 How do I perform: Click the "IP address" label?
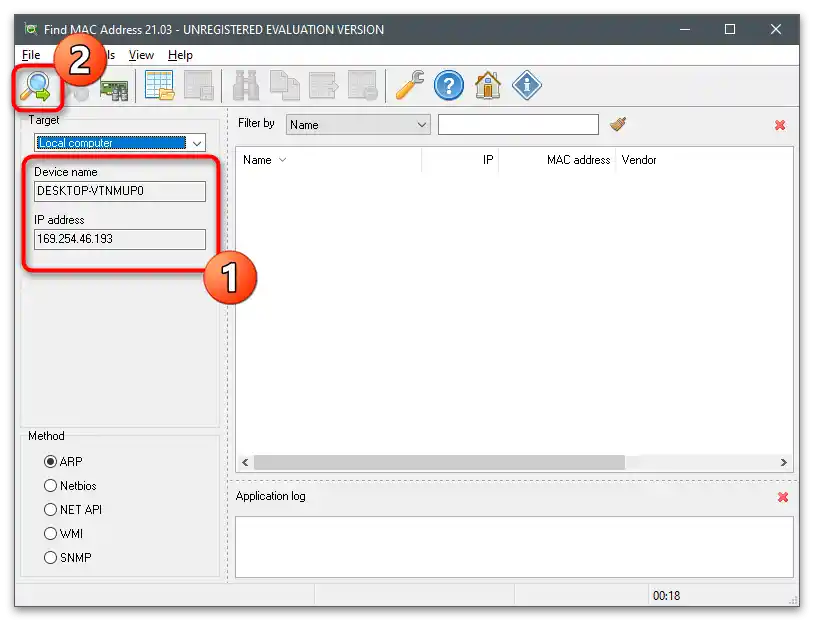pyautogui.click(x=59, y=220)
